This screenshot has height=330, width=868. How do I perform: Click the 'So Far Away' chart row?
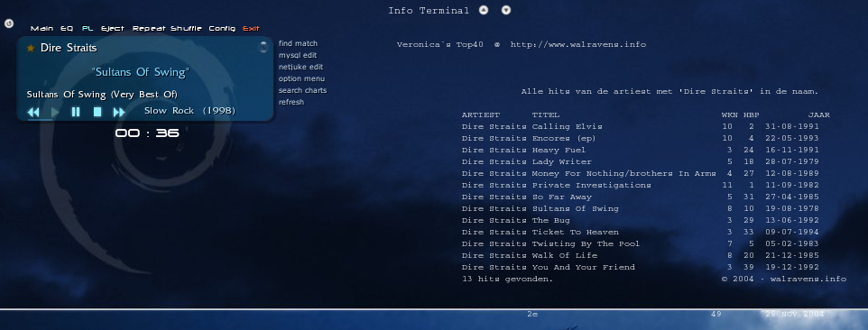641,197
